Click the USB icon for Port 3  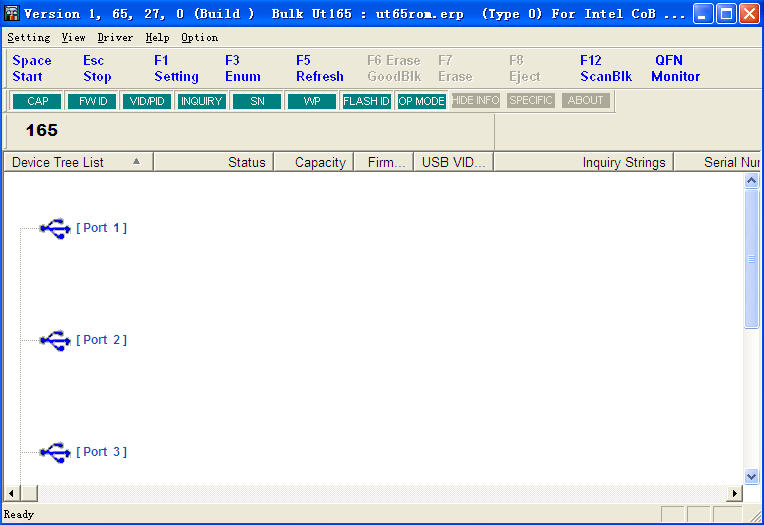pos(55,452)
